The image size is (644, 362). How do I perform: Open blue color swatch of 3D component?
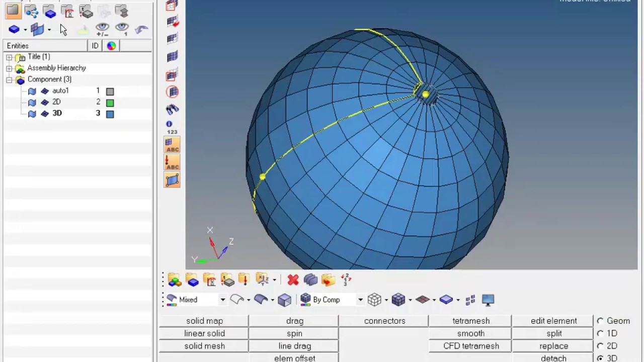110,114
